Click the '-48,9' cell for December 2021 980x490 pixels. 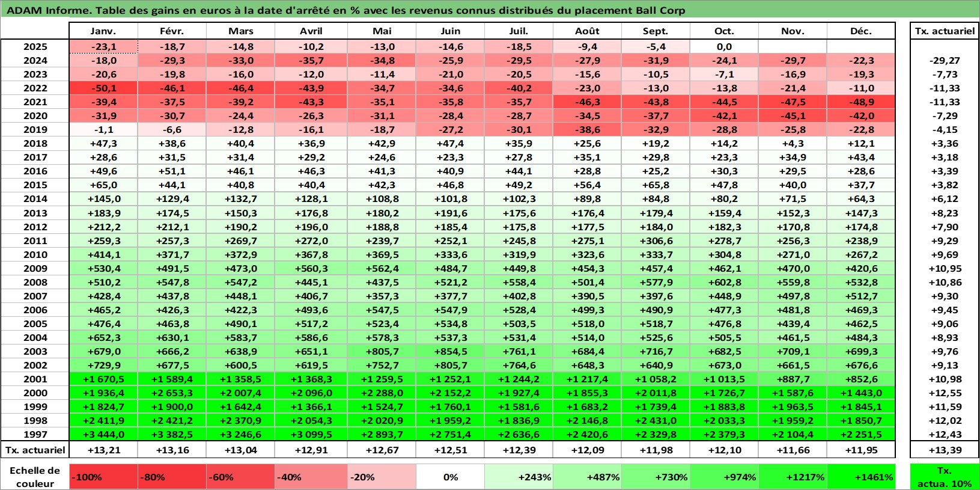[861, 102]
